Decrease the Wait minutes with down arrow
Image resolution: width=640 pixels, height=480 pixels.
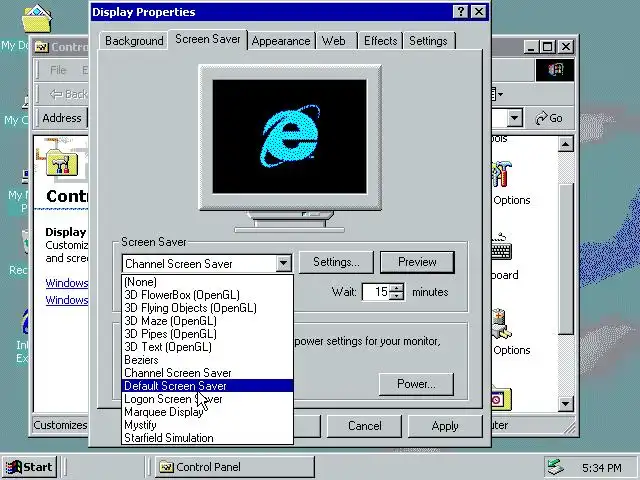pos(396,296)
